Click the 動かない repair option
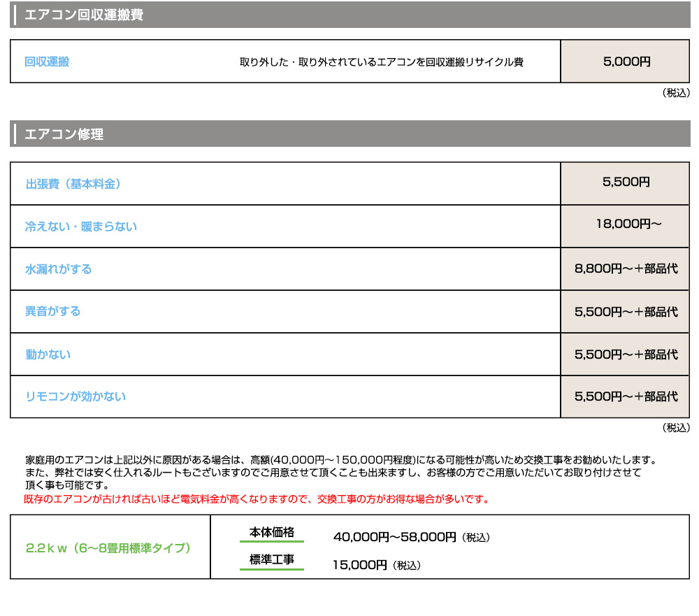Image resolution: width=699 pixels, height=616 pixels. [48, 354]
